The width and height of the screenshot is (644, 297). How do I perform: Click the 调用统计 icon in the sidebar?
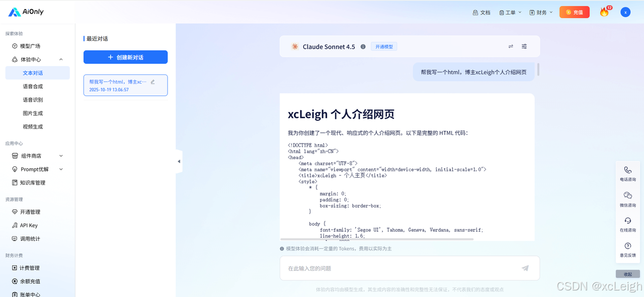point(15,239)
